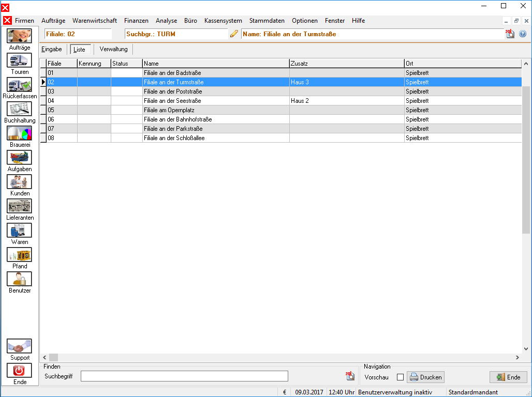The image size is (532, 397).
Task: Open the Rückerfassen sidebar icon
Action: pos(19,84)
